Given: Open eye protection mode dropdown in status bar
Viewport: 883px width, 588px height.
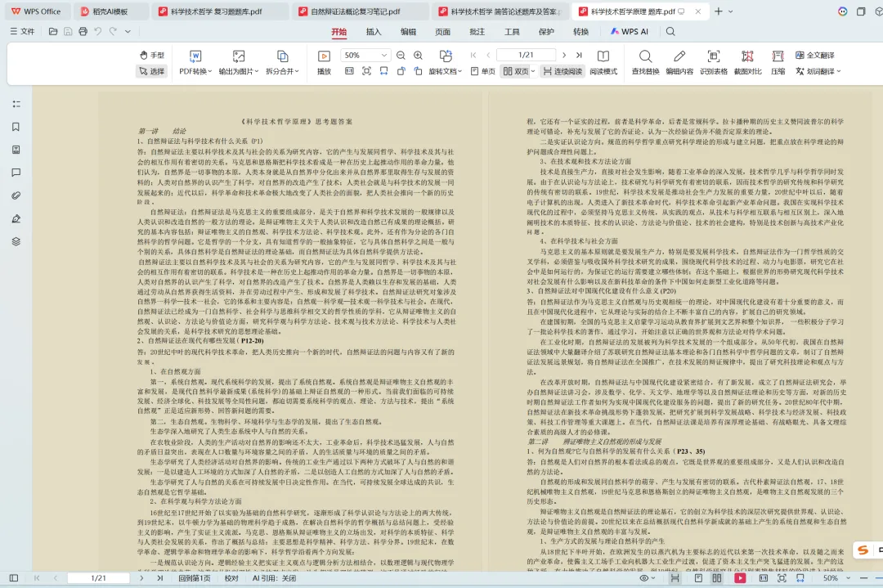Looking at the screenshot, I should point(647,578).
